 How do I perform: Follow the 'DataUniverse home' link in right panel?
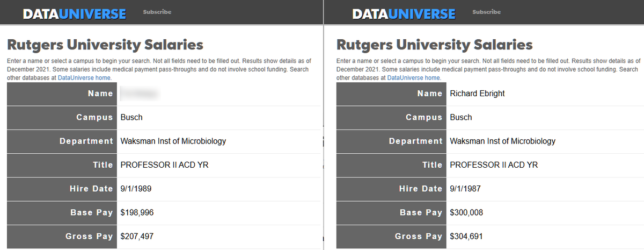(x=414, y=78)
